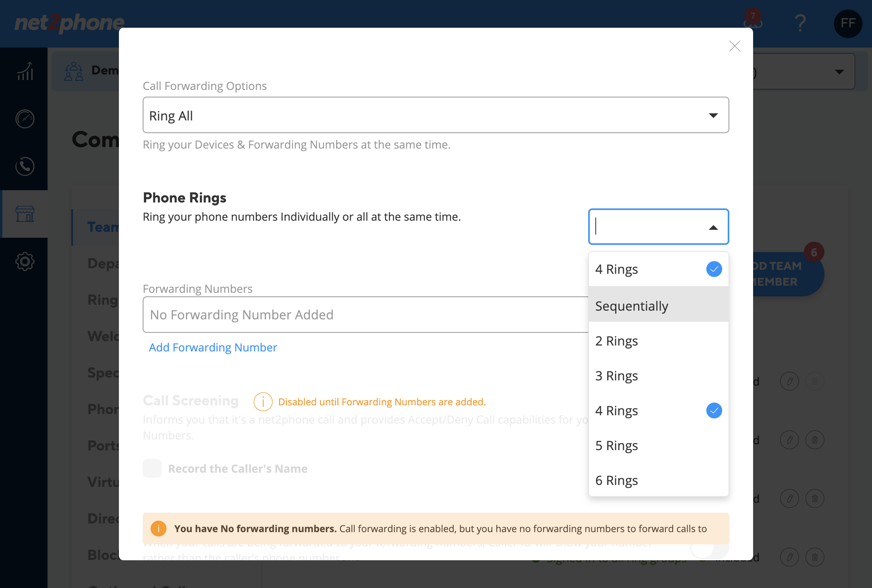
Task: Choose the top 4 Rings option
Action: tap(658, 269)
